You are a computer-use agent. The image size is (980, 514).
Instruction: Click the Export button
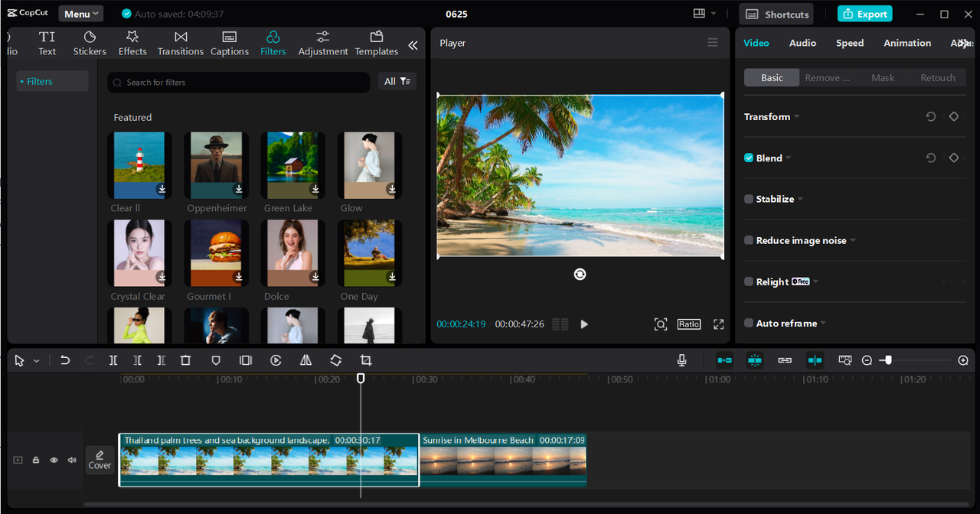864,14
